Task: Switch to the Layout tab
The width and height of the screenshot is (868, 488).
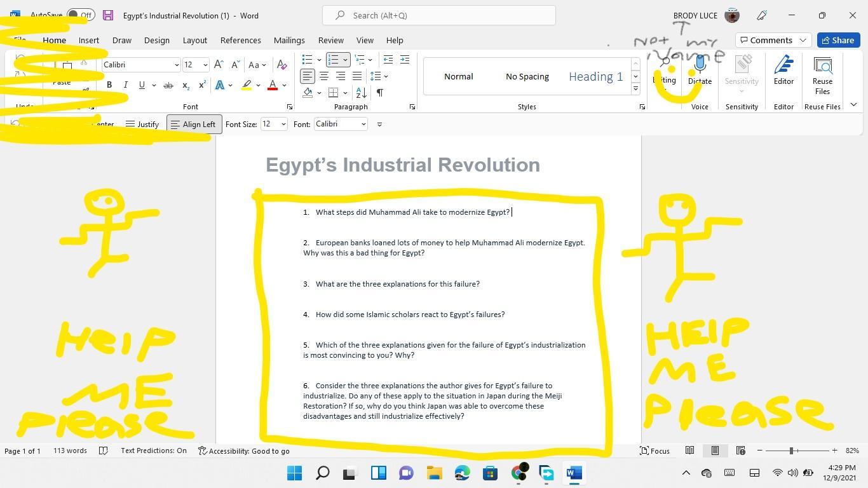Action: 194,40
